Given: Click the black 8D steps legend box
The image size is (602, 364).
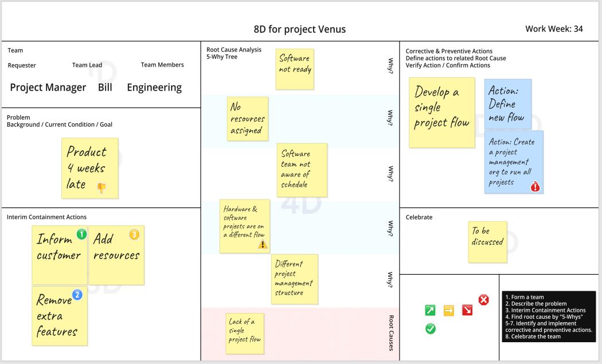Looking at the screenshot, I should click(x=549, y=317).
